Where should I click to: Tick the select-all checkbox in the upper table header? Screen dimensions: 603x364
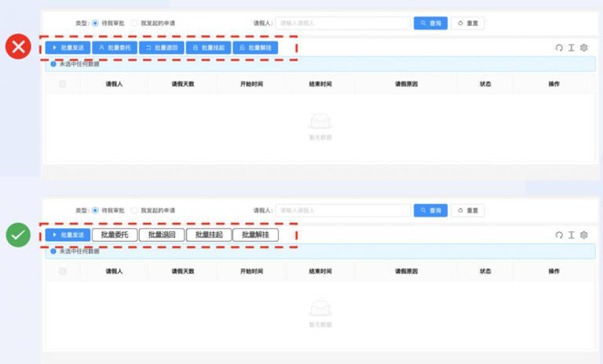(63, 84)
